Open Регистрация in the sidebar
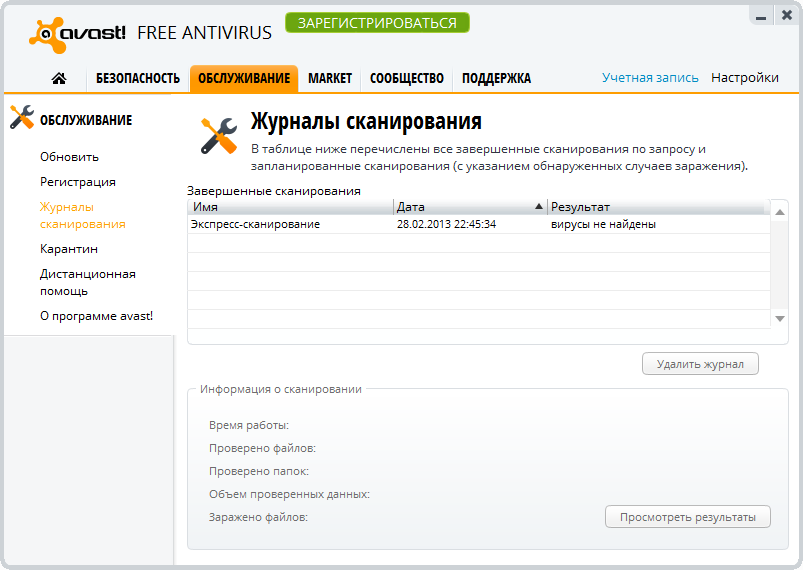Image resolution: width=803 pixels, height=570 pixels. 78,182
